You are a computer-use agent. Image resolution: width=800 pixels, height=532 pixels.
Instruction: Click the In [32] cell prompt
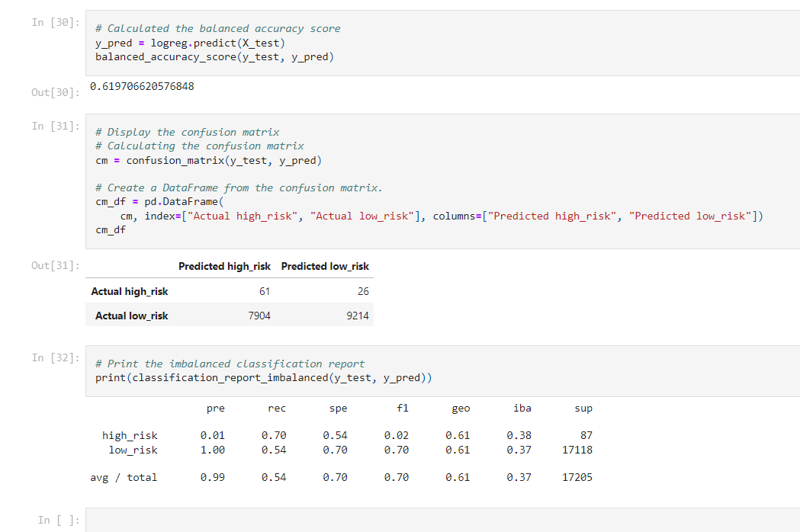pos(55,357)
